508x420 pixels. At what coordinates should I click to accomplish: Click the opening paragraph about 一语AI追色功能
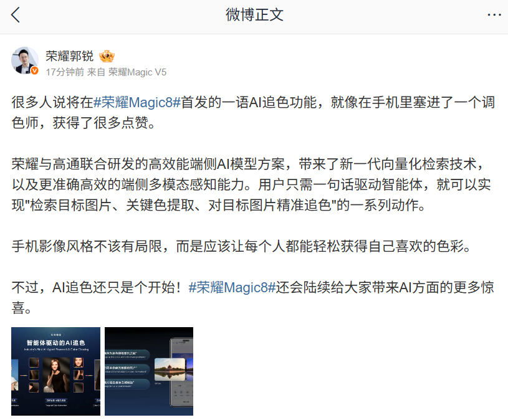(x=253, y=112)
